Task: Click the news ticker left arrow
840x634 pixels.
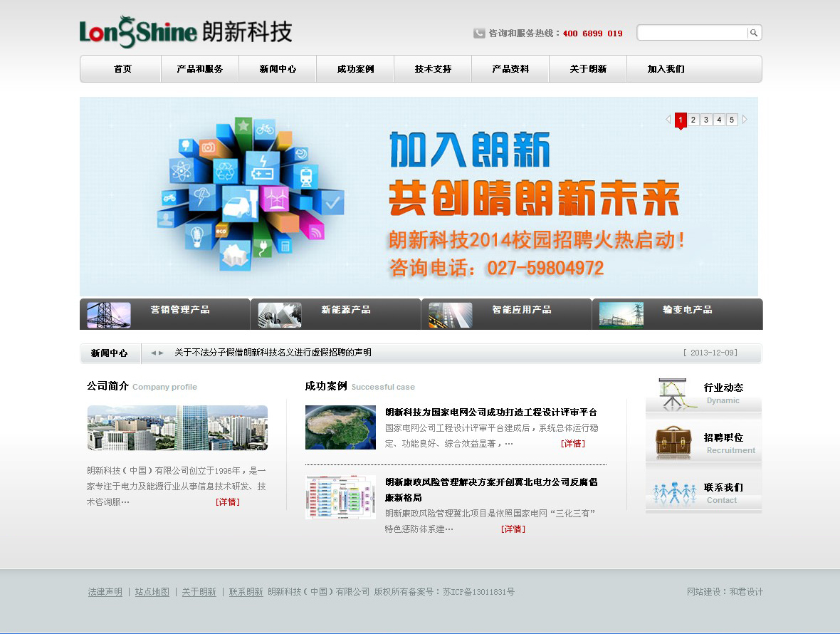Action: coord(153,353)
